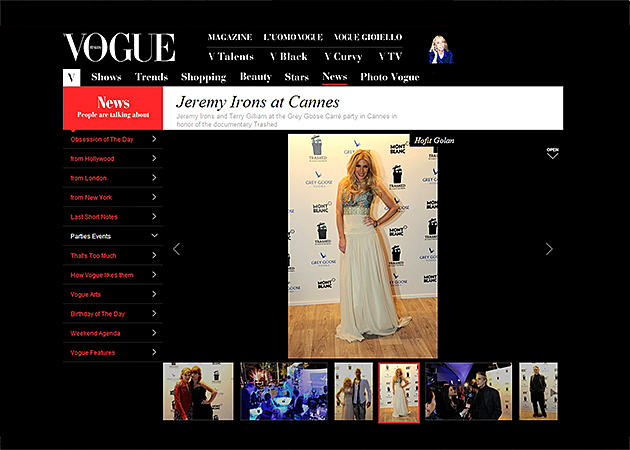Switch to the Photo Vogue tab
The image size is (630, 450).
coord(390,77)
